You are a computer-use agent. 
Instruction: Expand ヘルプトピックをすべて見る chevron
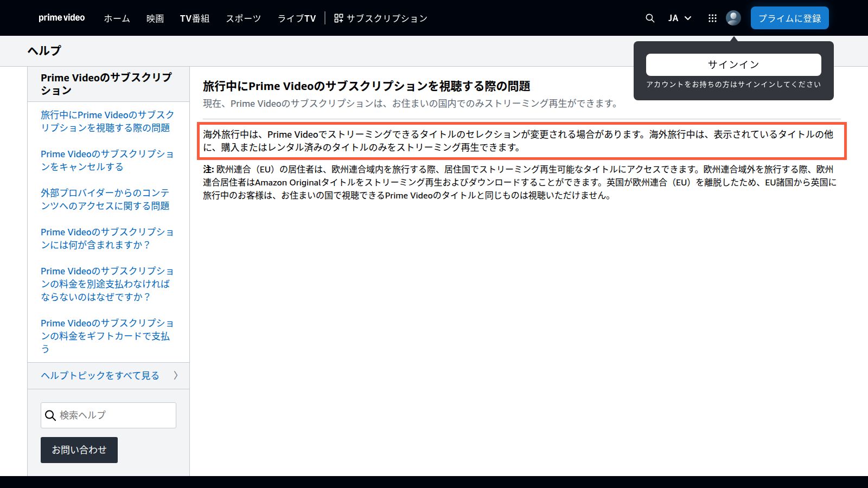pyautogui.click(x=175, y=375)
